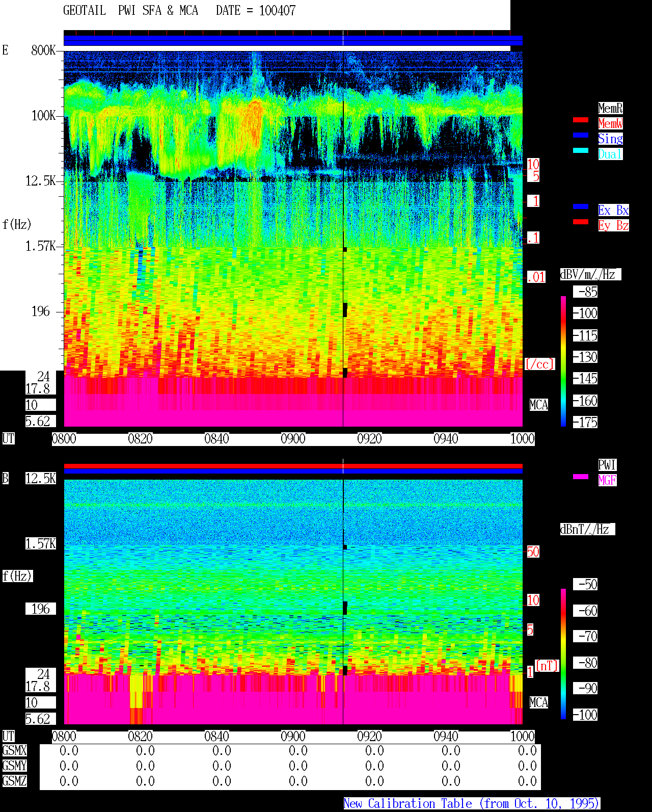652x812 pixels.
Task: Click the blue mode bar above E spectrogram
Action: click(x=293, y=41)
